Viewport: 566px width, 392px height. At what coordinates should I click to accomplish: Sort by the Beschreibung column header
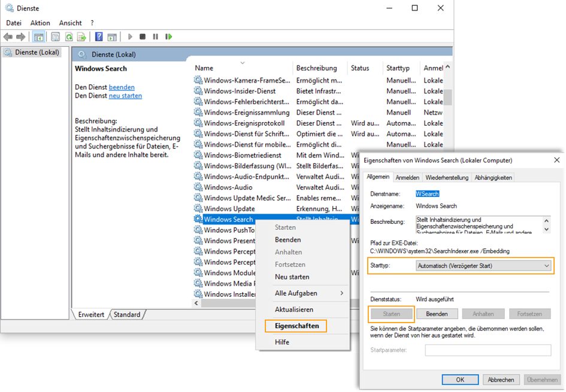317,68
